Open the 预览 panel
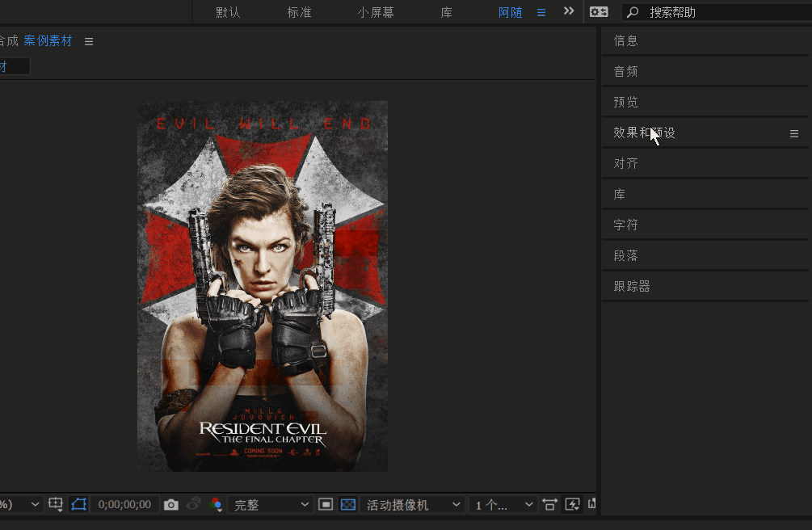812x530 pixels. [x=705, y=102]
